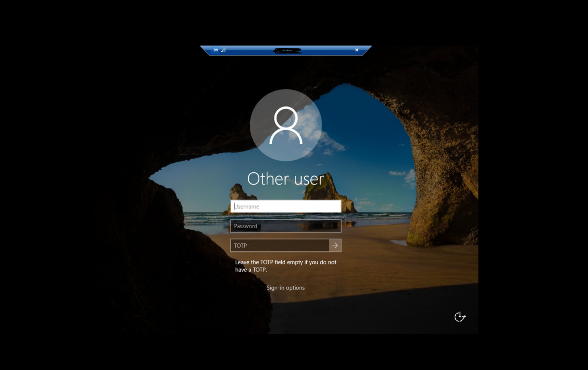Viewport: 588px width, 370px height.
Task: Pin the remote connection bar
Action: tap(215, 50)
